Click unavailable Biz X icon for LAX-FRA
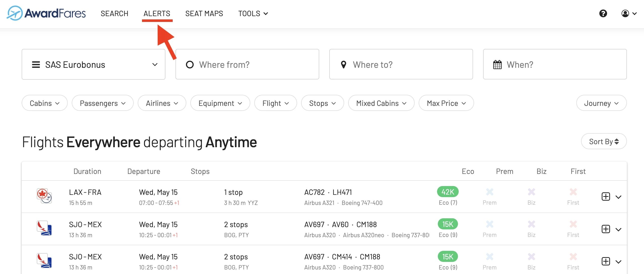This screenshot has height=274, width=644. [x=531, y=192]
